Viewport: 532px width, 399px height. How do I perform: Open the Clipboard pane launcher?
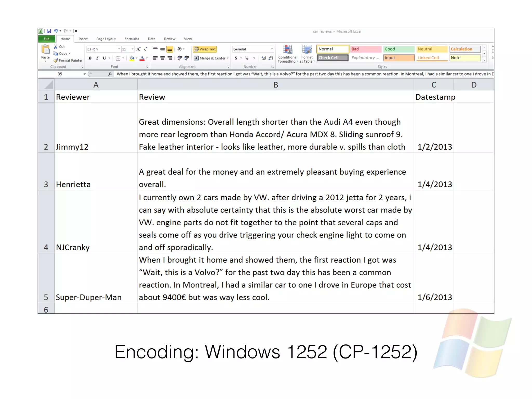(82, 67)
